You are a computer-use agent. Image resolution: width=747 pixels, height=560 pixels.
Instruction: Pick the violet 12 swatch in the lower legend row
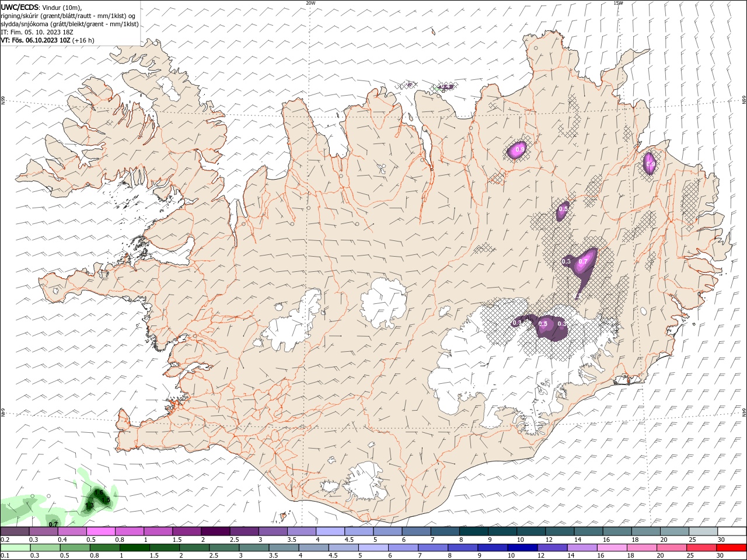(552, 548)
